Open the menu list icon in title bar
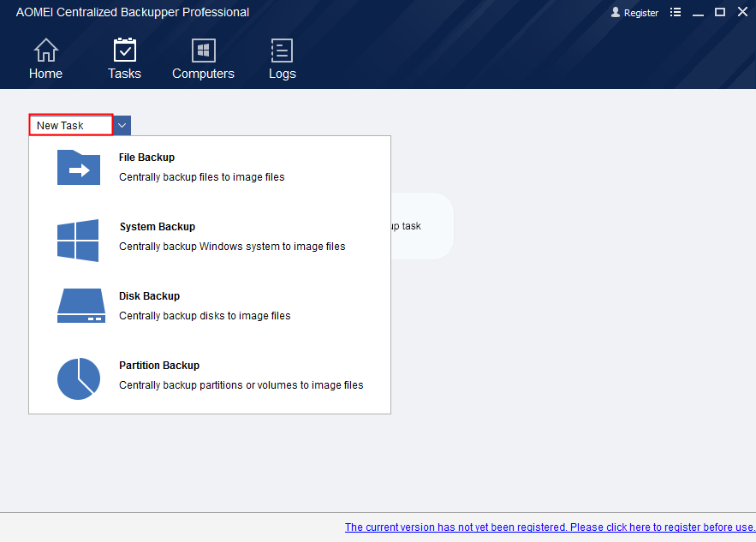The height and width of the screenshot is (542, 756). coord(676,12)
